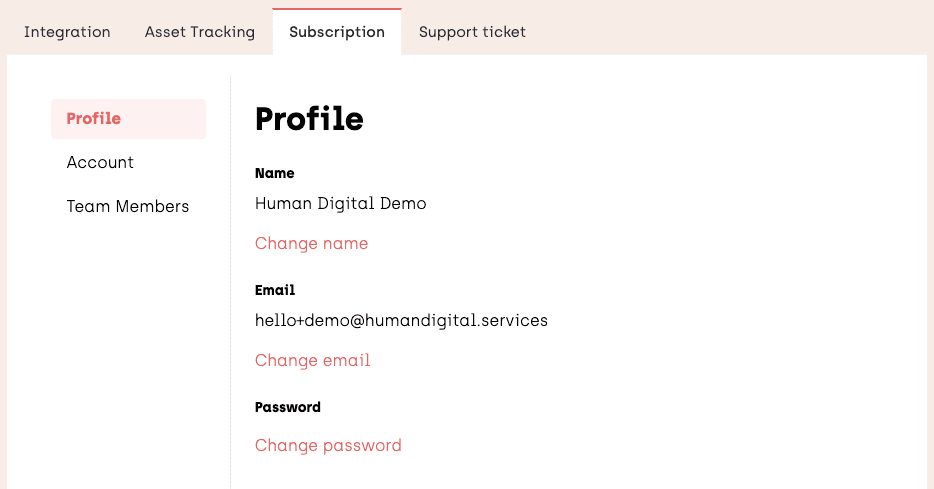
Task: Open Account settings in the sidebar
Action: tap(100, 163)
